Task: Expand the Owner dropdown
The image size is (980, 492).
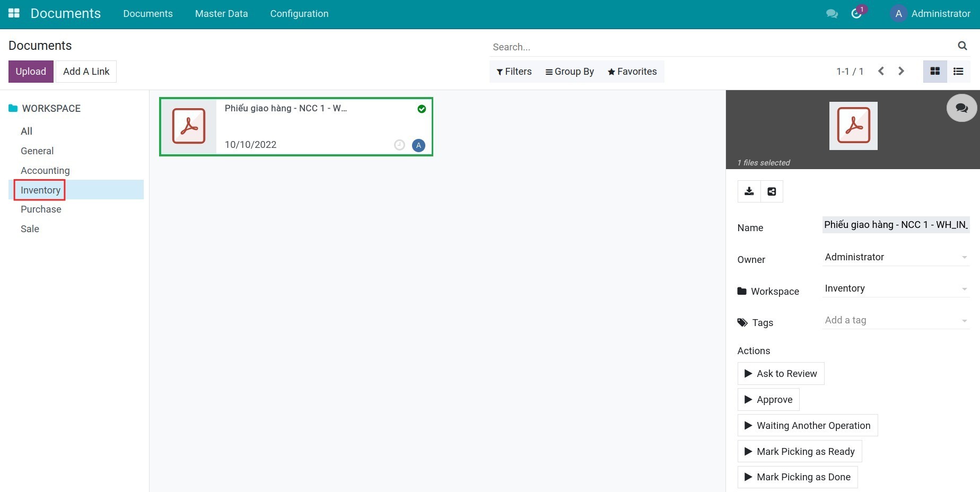Action: [x=964, y=257]
